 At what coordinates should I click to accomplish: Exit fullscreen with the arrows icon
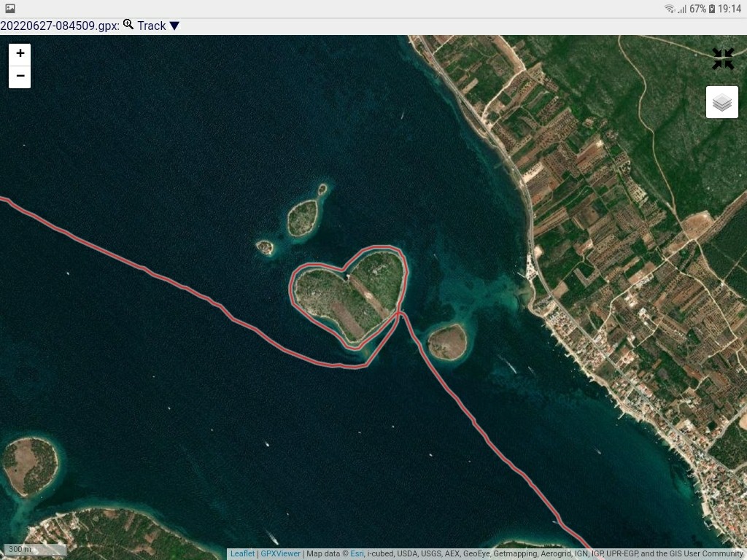pos(723,59)
